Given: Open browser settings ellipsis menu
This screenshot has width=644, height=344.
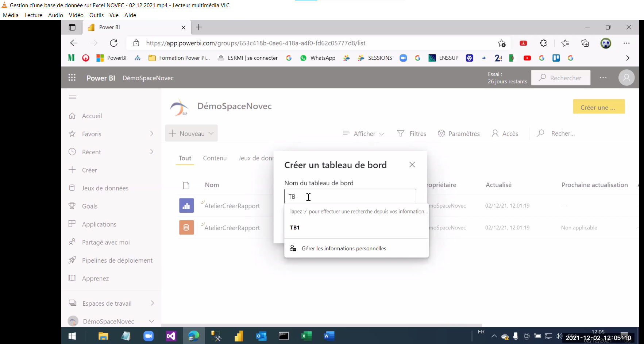Looking at the screenshot, I should pos(626,43).
